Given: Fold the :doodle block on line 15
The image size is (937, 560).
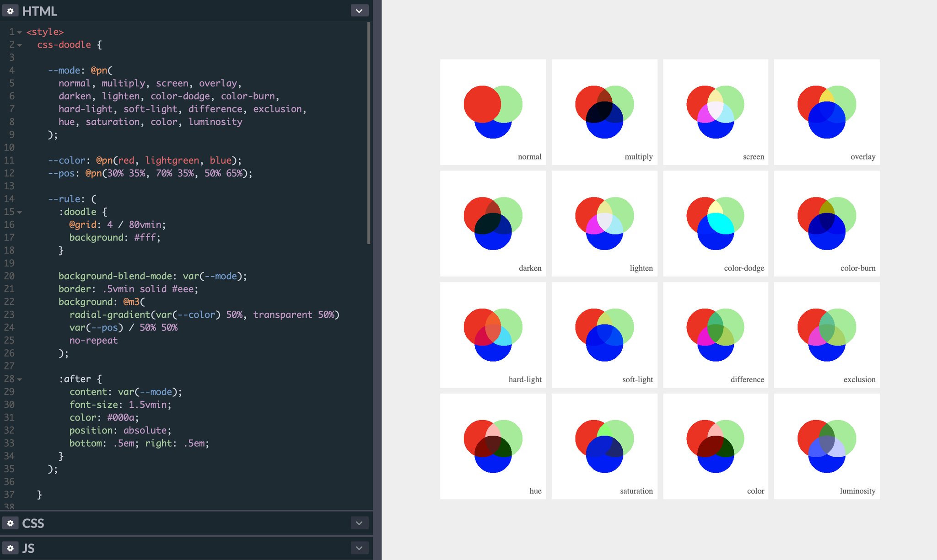Looking at the screenshot, I should tap(20, 213).
